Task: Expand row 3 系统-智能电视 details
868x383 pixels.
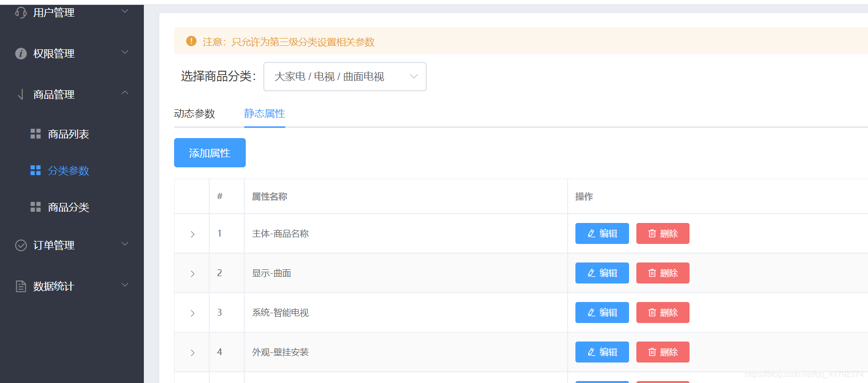Action: [193, 313]
